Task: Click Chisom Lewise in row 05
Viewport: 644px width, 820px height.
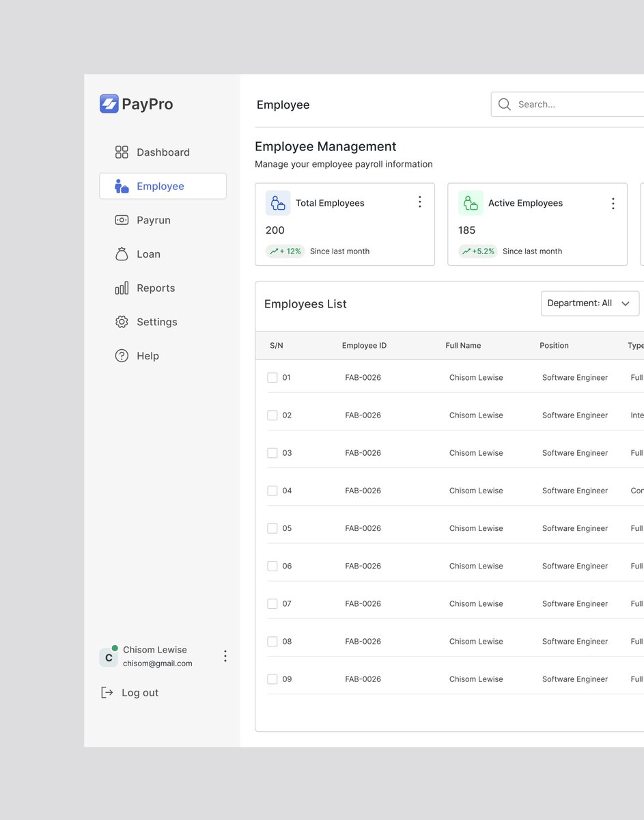Action: click(x=476, y=528)
